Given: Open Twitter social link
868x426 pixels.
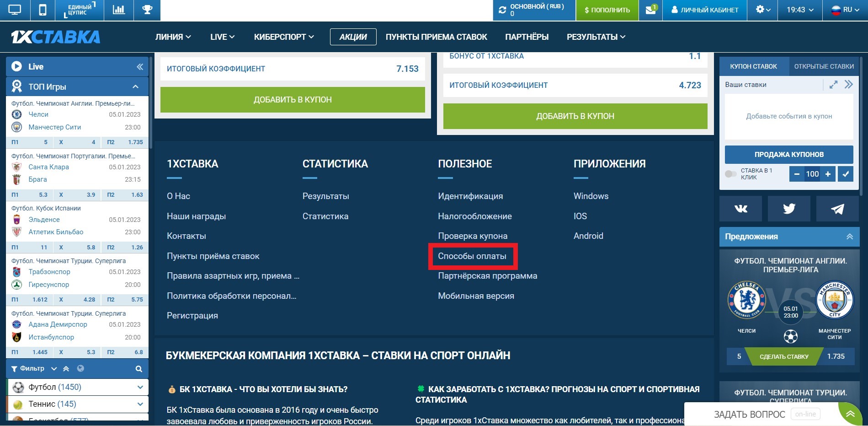Looking at the screenshot, I should (789, 209).
